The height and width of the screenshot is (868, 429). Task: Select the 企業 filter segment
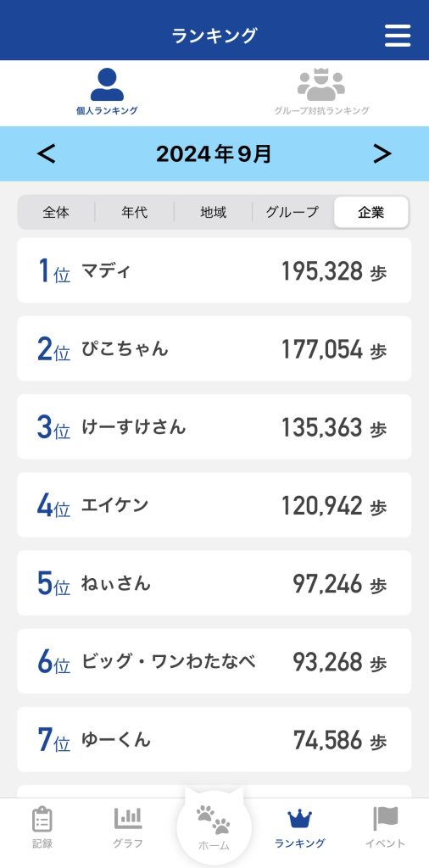[370, 212]
